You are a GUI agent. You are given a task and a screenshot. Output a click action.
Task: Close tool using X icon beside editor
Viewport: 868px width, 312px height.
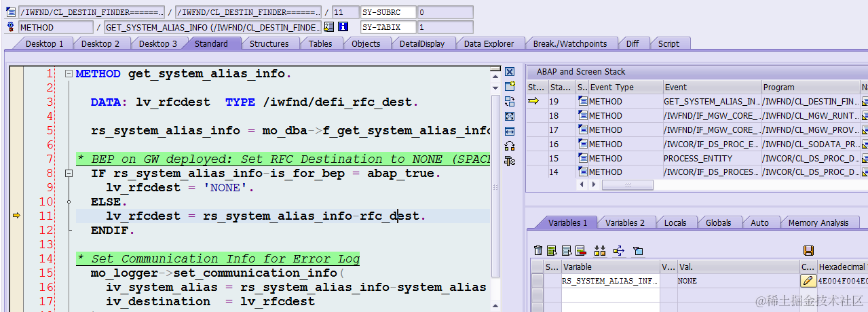click(x=510, y=71)
